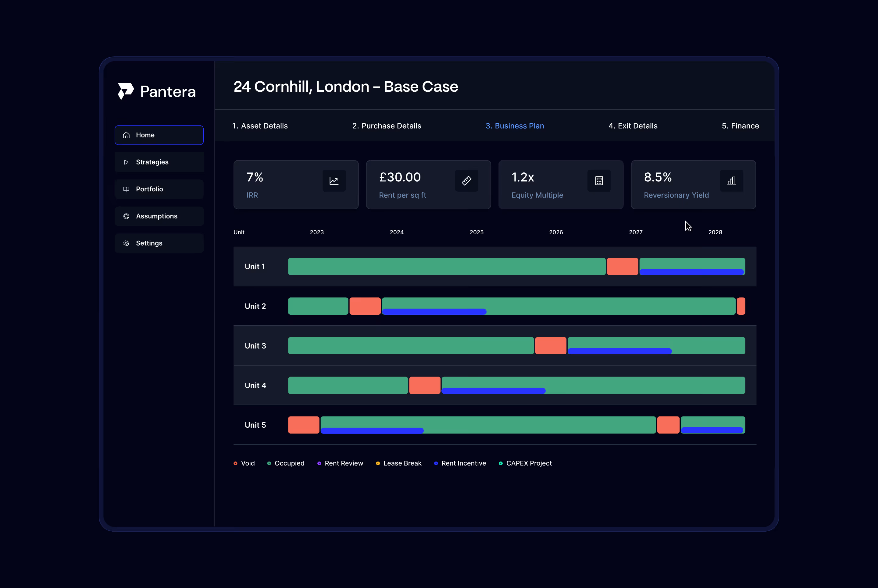The image size is (878, 588).
Task: Click the Unit 2 blue rent incentive bar
Action: 434,312
